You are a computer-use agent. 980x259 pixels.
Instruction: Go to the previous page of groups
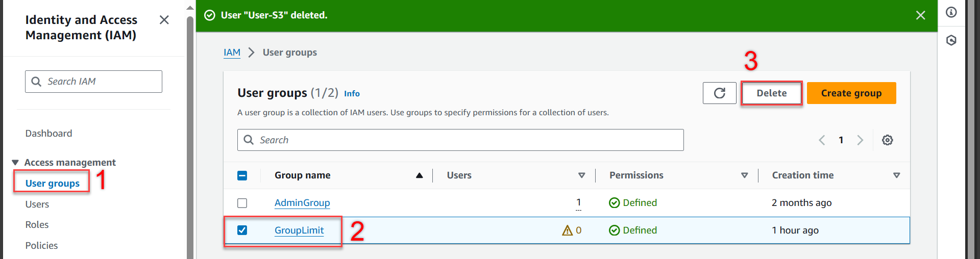[x=822, y=140]
